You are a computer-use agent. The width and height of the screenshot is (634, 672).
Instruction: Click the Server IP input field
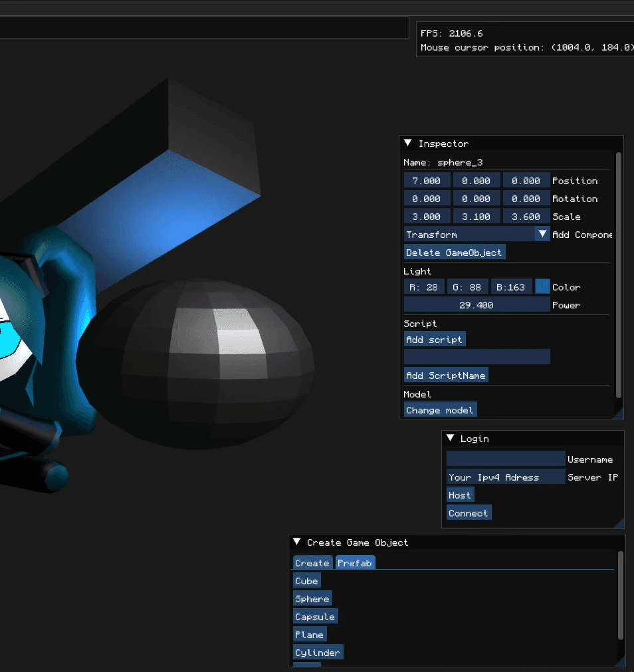point(506,477)
